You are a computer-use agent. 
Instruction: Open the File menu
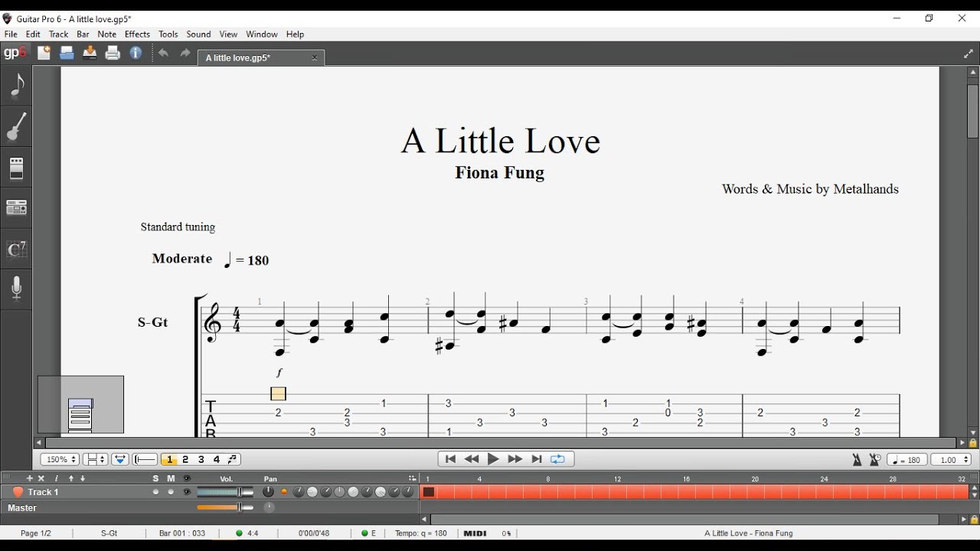11,34
